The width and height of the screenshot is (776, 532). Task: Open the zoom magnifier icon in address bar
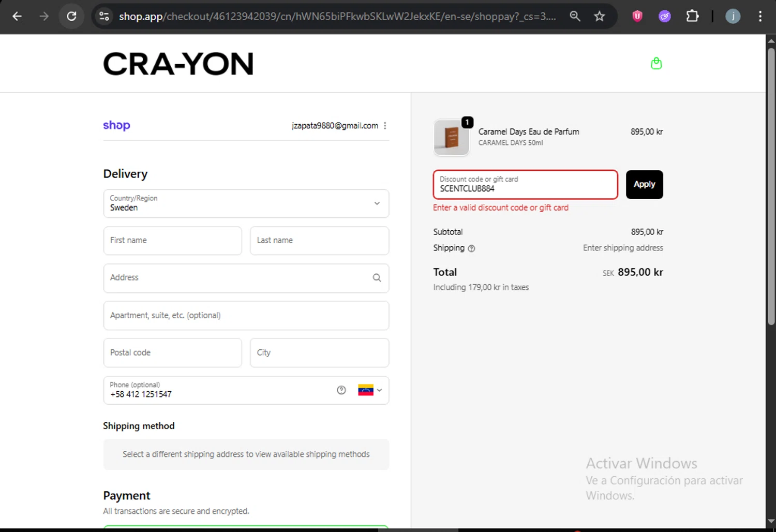pos(575,17)
